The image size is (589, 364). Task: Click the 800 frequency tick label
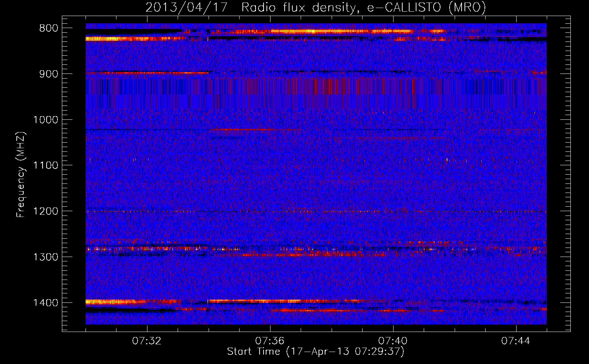pyautogui.click(x=48, y=28)
